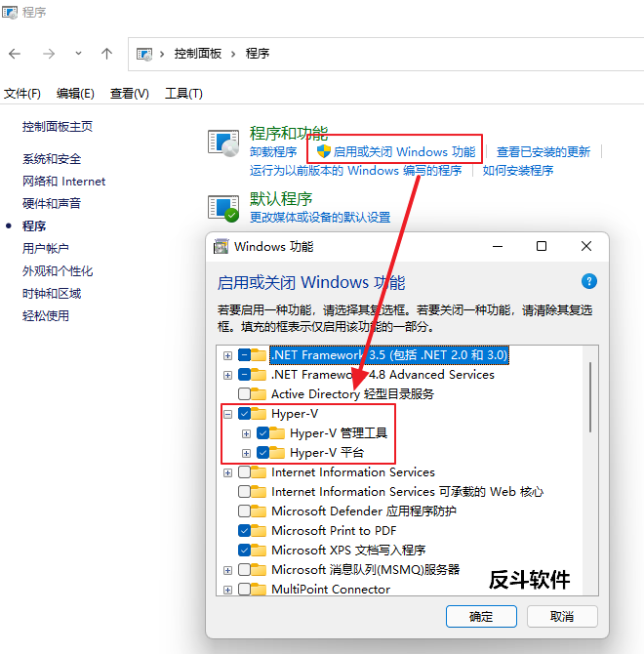The width and height of the screenshot is (644, 654).
Task: Open help with the blue question mark
Action: [589, 281]
